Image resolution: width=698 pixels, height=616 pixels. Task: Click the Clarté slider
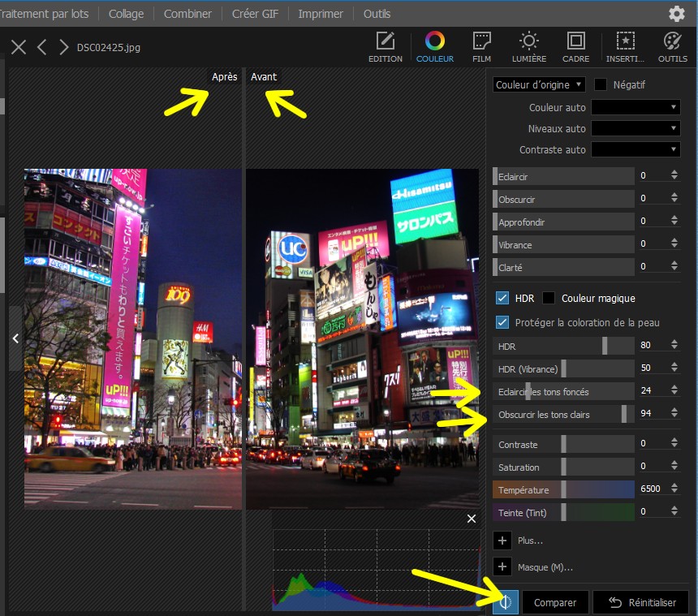coord(563,267)
